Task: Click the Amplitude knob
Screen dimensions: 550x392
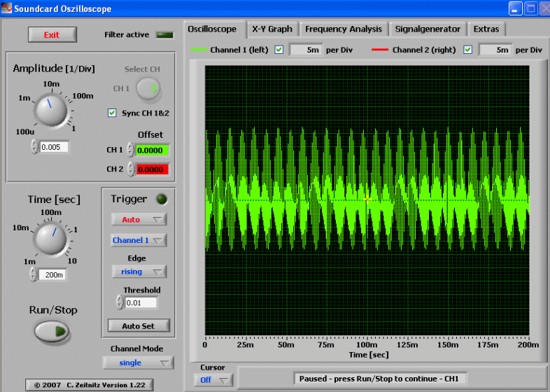Action: 51,111
